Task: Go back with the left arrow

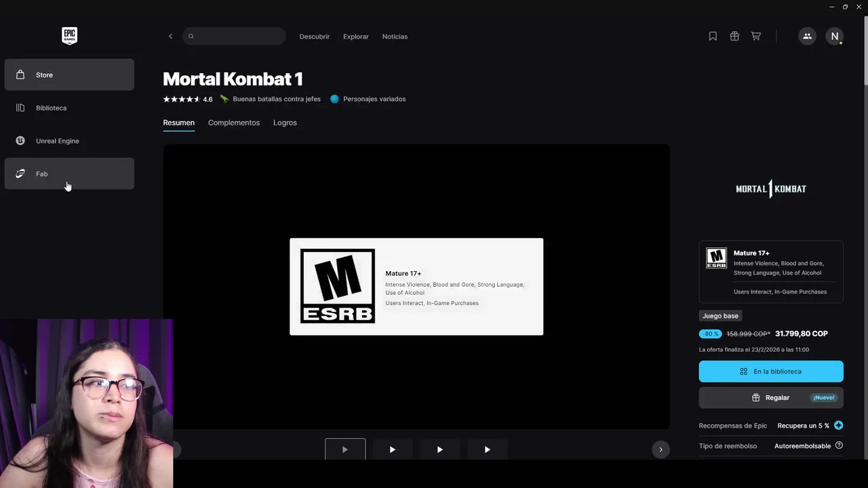Action: [x=170, y=37]
